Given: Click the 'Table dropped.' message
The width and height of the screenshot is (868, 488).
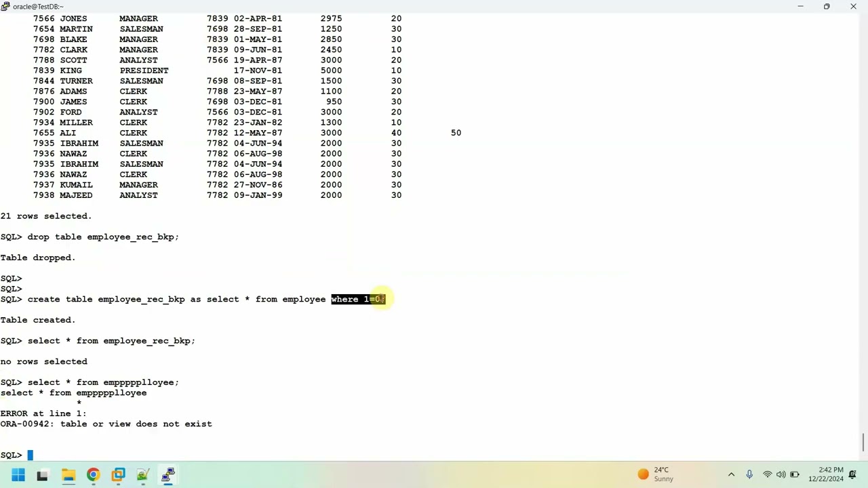Looking at the screenshot, I should point(38,258).
